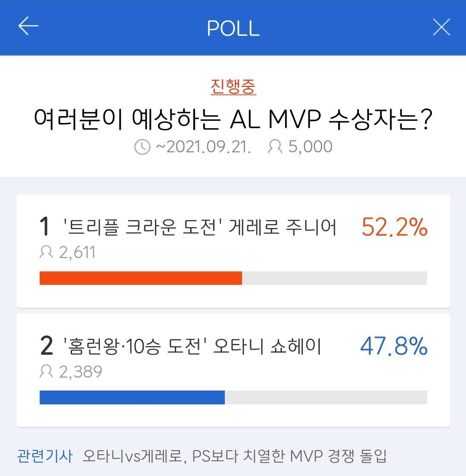Open related article 오타니vs게레로 link
The height and width of the screenshot is (476, 466).
234,456
